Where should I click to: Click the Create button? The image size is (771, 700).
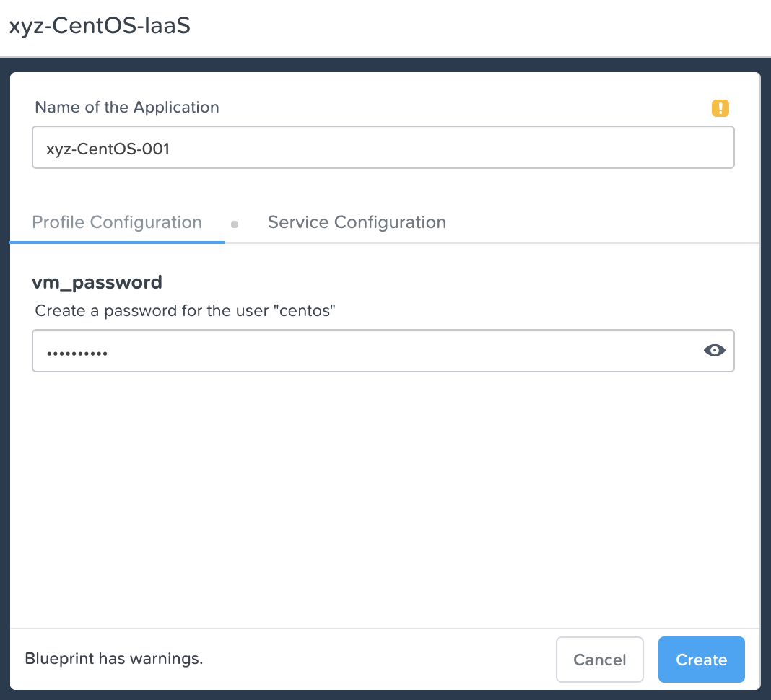[x=701, y=659]
